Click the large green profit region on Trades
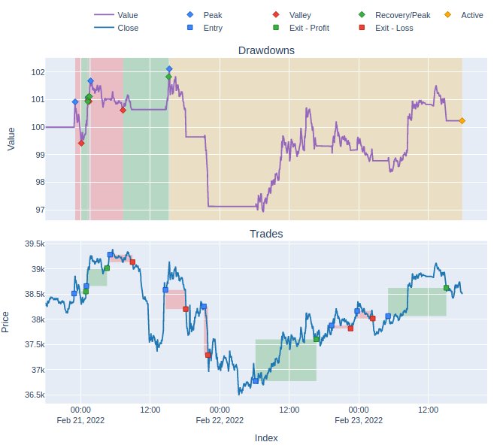503x448 pixels. [286, 361]
